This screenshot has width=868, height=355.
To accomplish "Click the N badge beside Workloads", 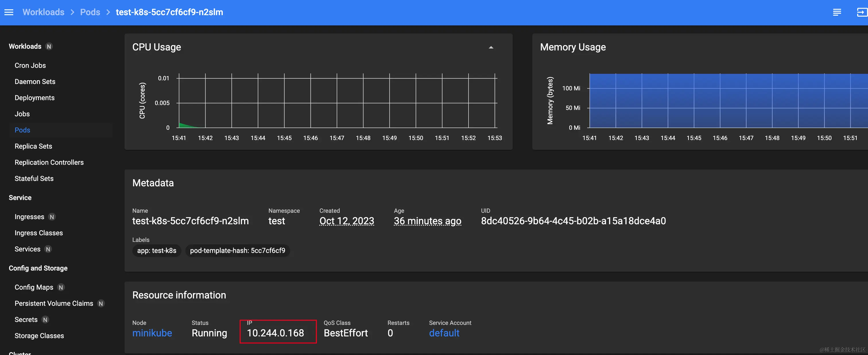I will pyautogui.click(x=49, y=46).
